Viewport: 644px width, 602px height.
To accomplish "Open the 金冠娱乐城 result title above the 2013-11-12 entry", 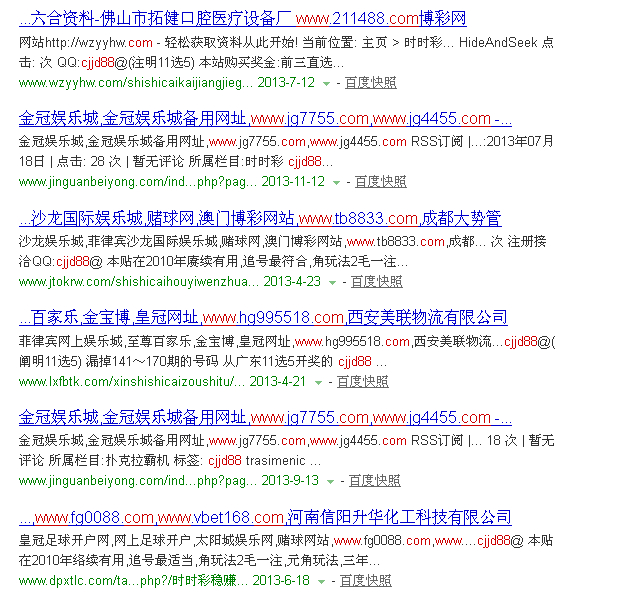I will click(265, 118).
